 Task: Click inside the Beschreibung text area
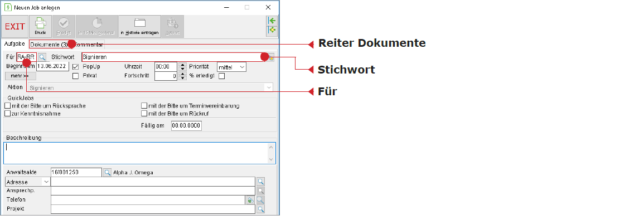(135, 153)
